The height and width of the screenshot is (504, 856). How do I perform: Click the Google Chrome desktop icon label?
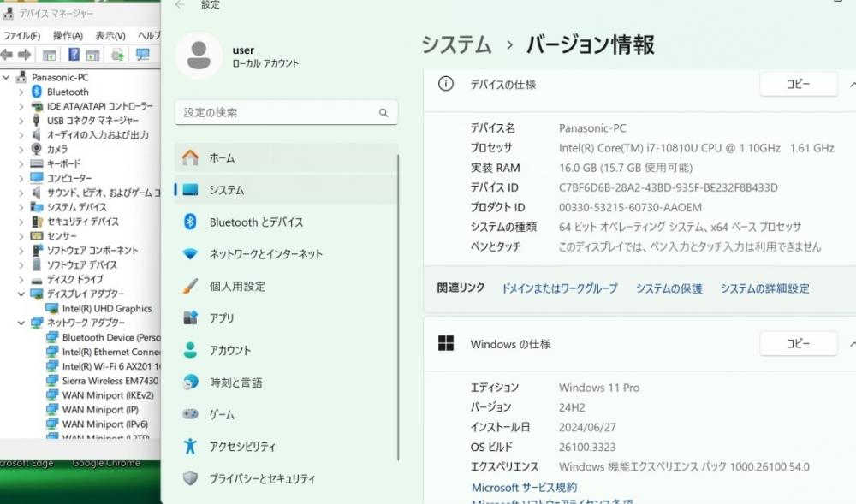click(x=106, y=463)
